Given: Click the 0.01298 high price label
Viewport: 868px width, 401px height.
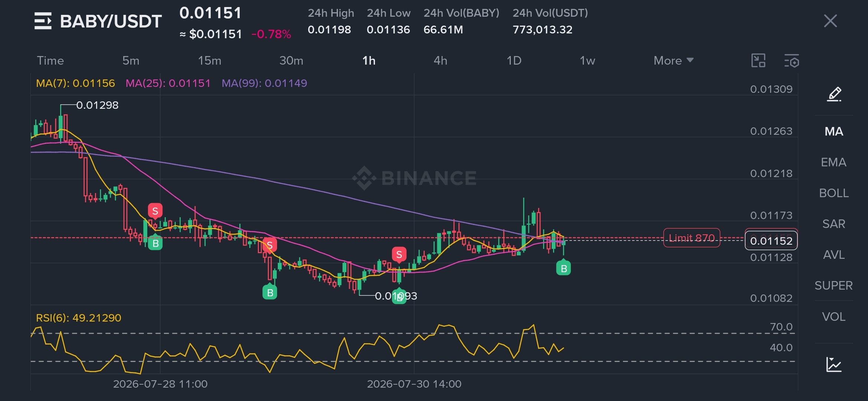Looking at the screenshot, I should (97, 105).
